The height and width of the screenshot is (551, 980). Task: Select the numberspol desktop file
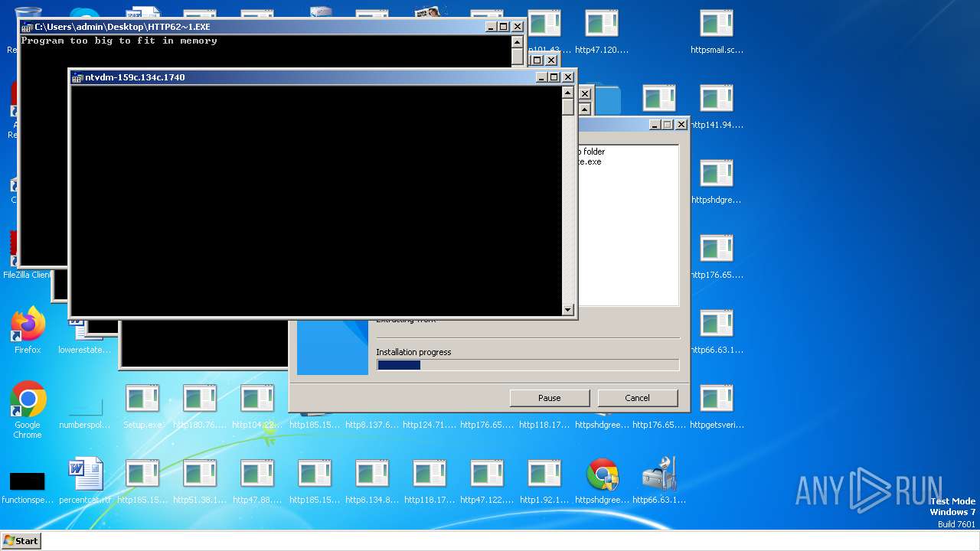coord(85,406)
